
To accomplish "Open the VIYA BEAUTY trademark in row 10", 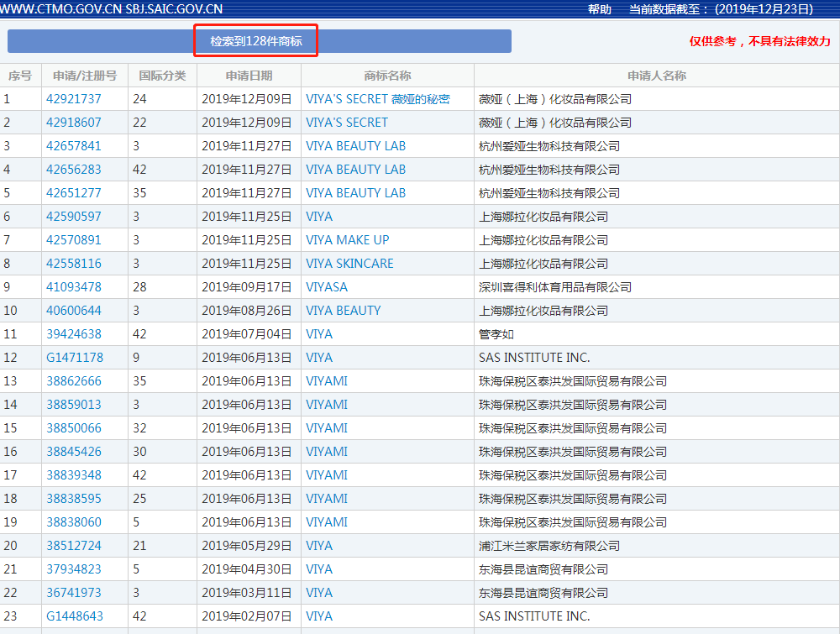I will [x=343, y=310].
